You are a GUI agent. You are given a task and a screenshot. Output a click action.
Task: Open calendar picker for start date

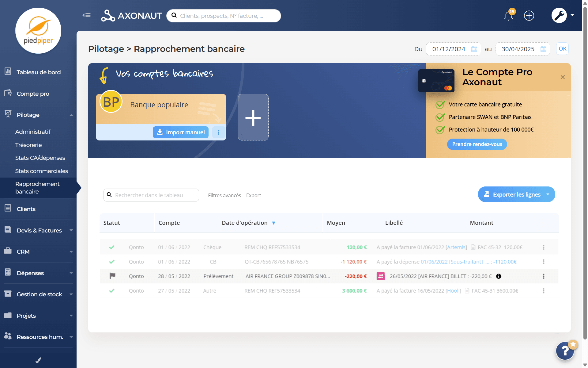point(474,49)
